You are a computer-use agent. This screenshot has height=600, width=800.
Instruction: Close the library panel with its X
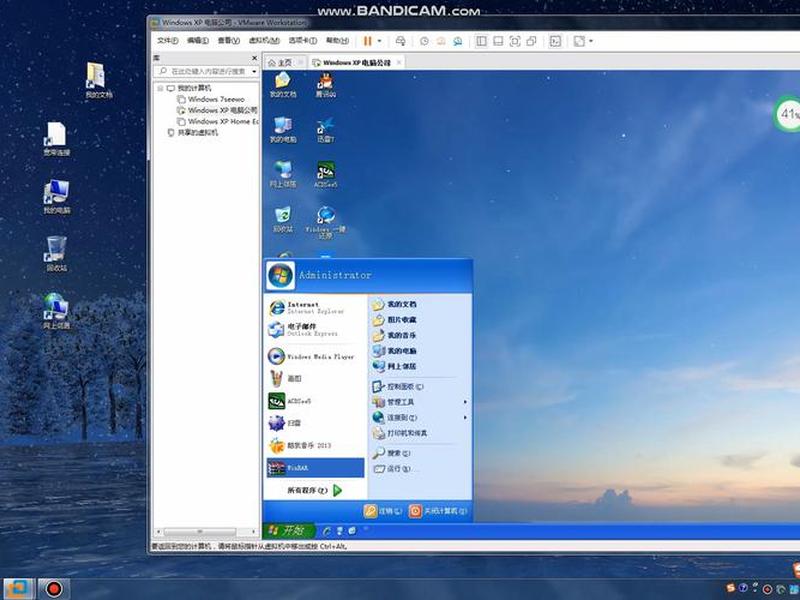click(254, 58)
